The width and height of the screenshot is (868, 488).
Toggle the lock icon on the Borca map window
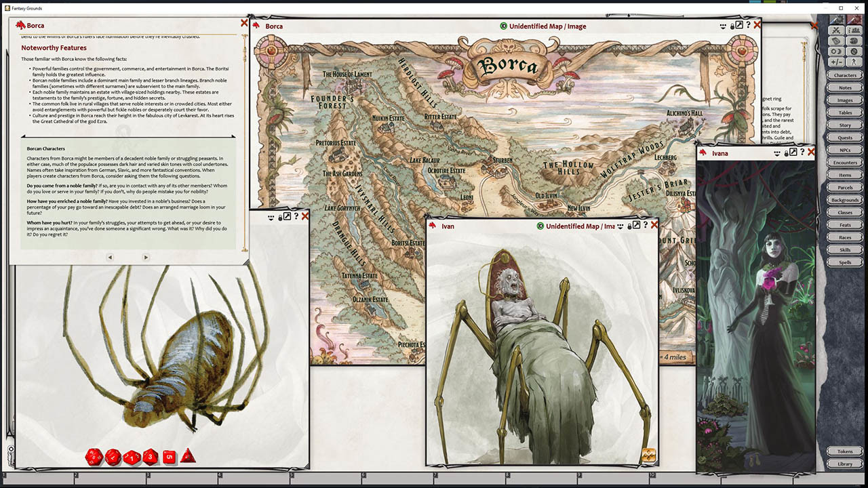pos(732,26)
